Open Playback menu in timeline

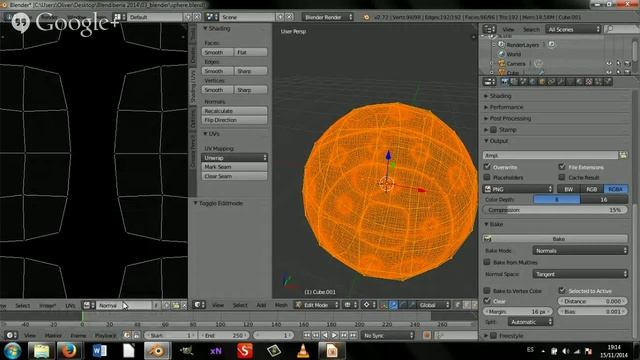tap(105, 336)
